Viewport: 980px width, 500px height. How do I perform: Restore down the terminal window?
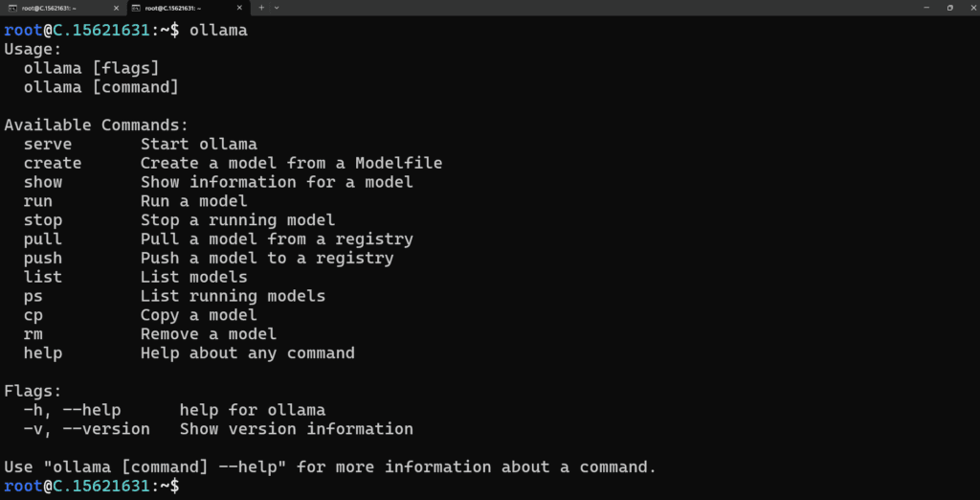(x=950, y=8)
